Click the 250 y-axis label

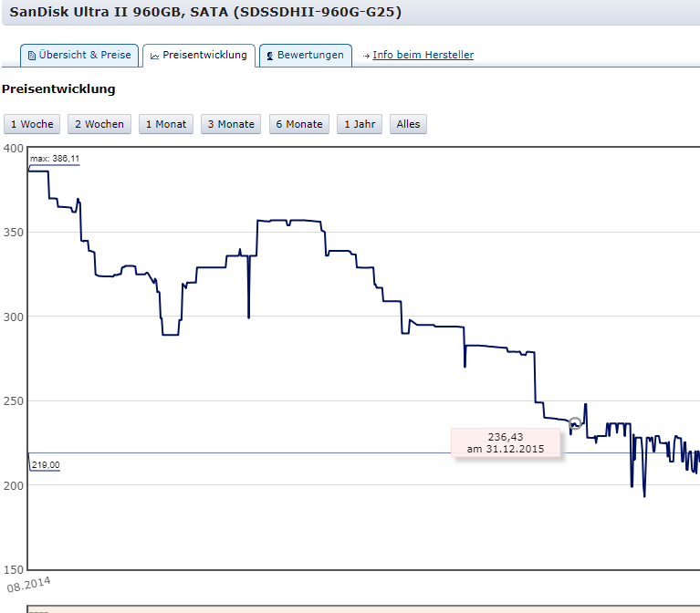(x=14, y=401)
